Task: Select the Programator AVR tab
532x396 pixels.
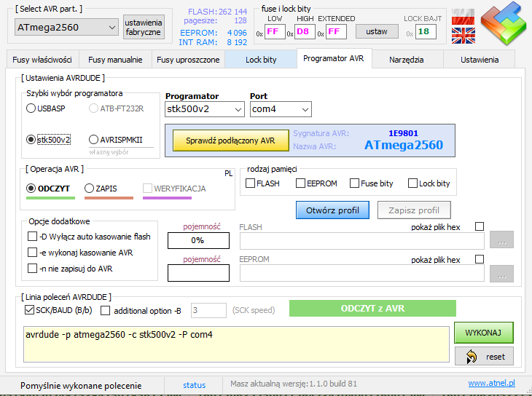Action: point(334,58)
